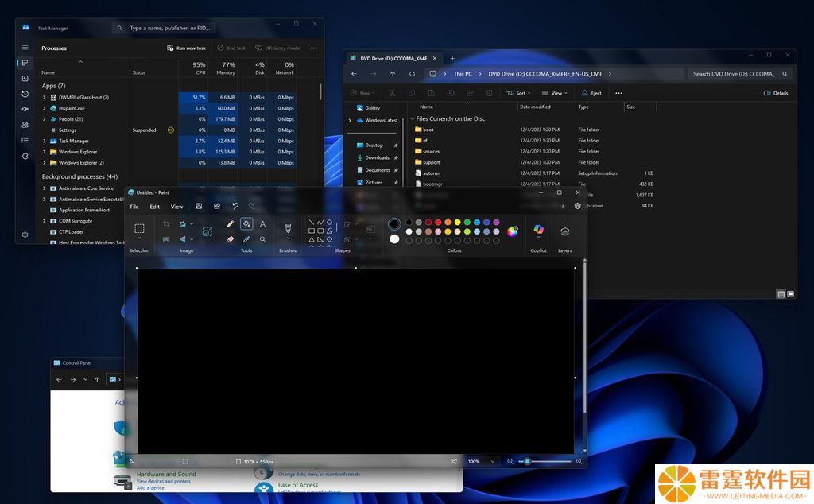Pick the Eraser tool in Paint
Screen dimensions: 814x504
(230, 239)
